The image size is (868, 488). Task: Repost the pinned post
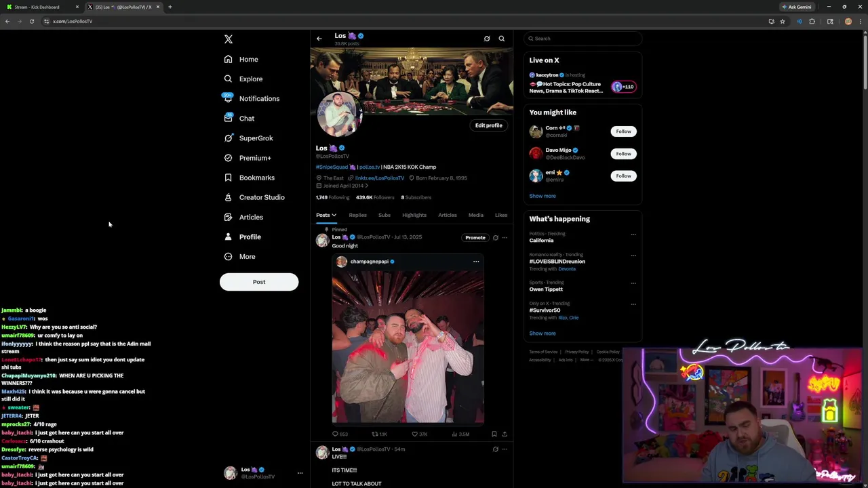pyautogui.click(x=380, y=434)
